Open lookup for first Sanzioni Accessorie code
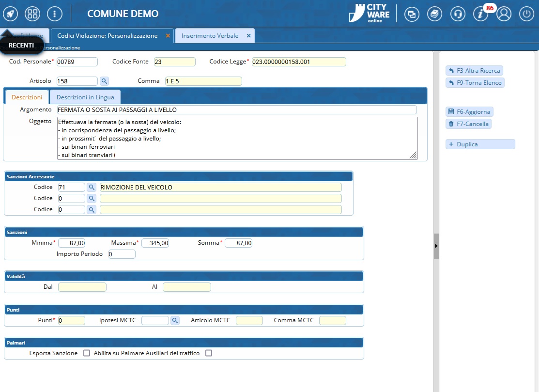The image size is (539, 392). tap(91, 187)
